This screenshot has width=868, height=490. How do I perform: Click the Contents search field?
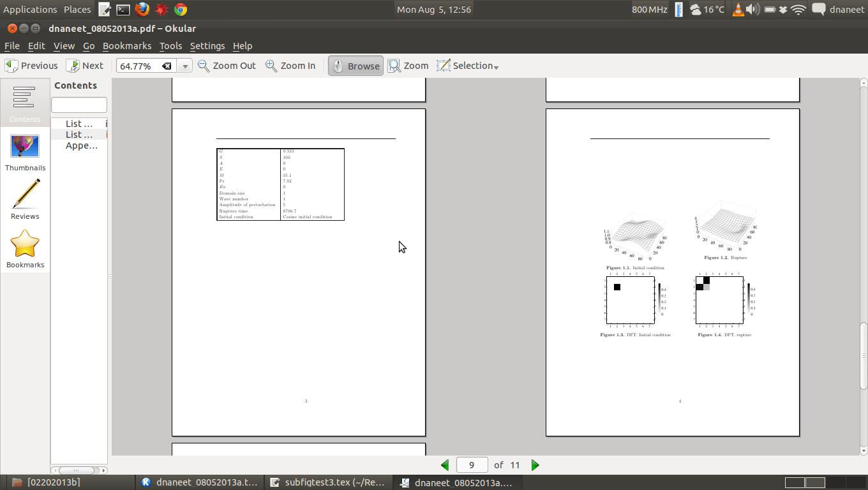(79, 105)
